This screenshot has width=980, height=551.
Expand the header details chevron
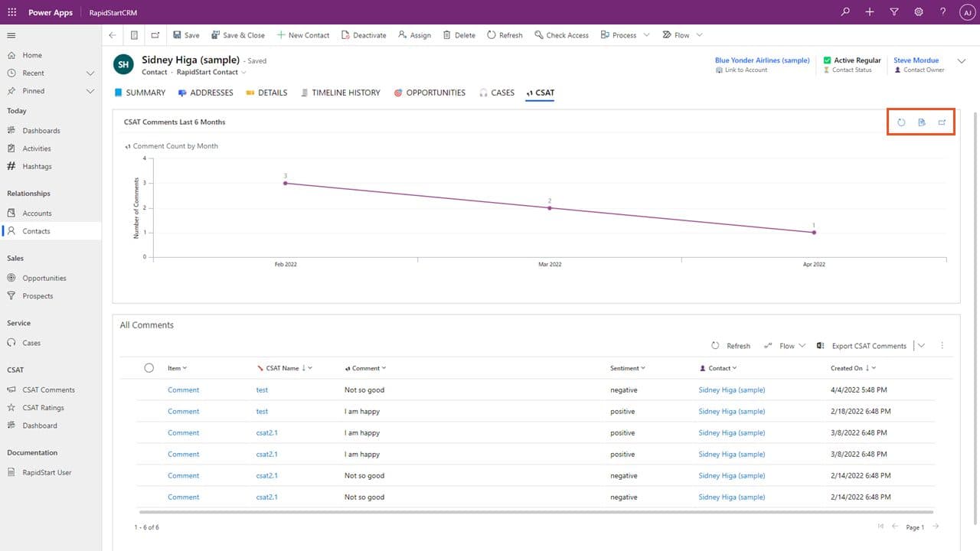point(962,60)
